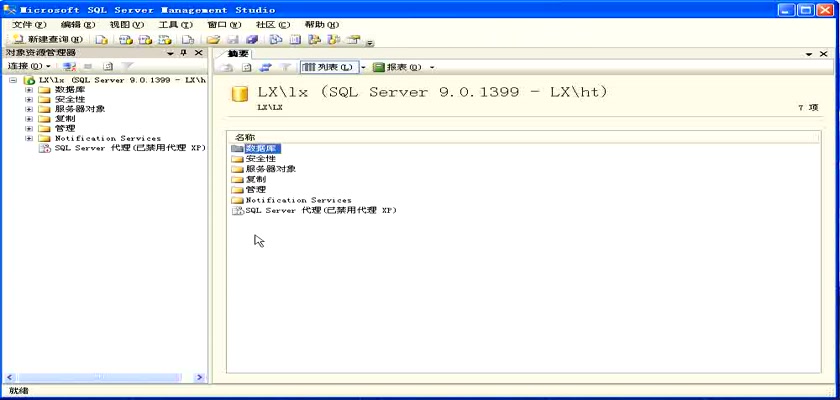The image size is (840, 400).
Task: Show the Registered Servers window
Action: [275, 40]
